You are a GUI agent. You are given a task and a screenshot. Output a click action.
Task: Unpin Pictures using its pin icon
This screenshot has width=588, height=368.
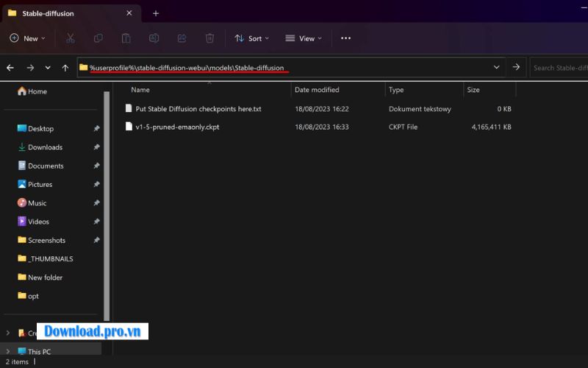click(x=96, y=185)
